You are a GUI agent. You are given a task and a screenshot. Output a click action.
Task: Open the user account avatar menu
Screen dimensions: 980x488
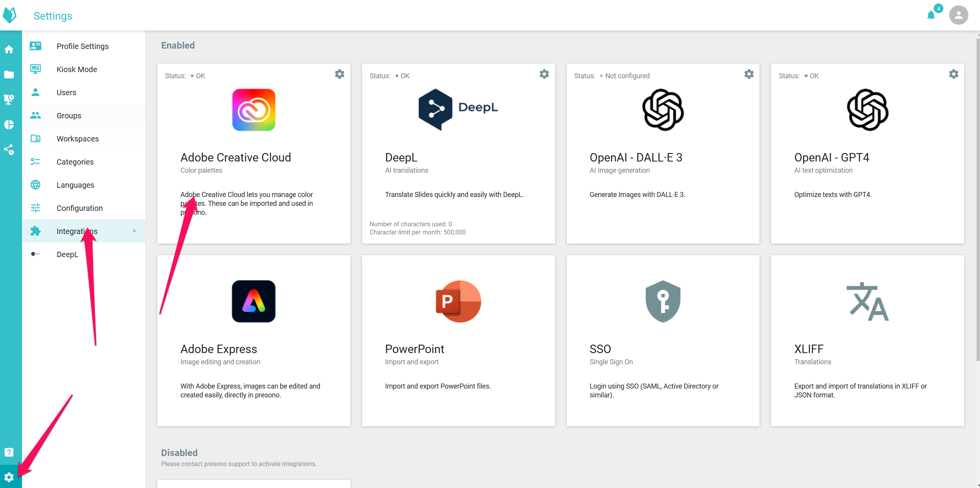[958, 15]
